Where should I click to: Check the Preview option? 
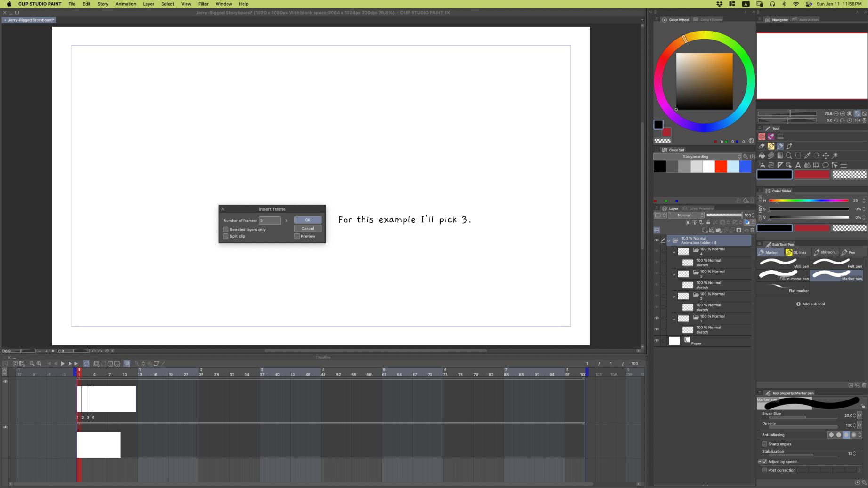point(297,236)
